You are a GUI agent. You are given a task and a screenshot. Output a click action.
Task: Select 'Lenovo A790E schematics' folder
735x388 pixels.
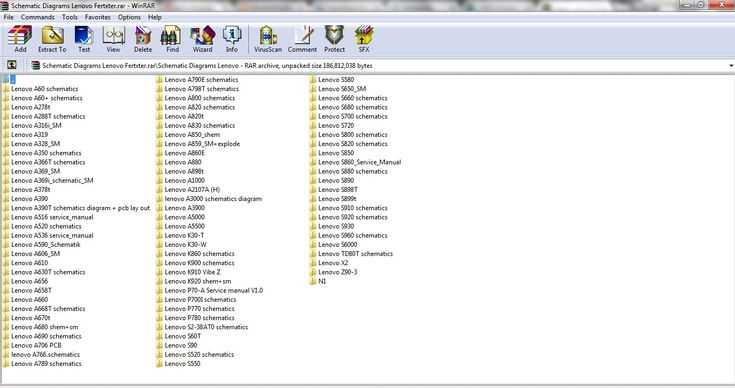click(197, 80)
